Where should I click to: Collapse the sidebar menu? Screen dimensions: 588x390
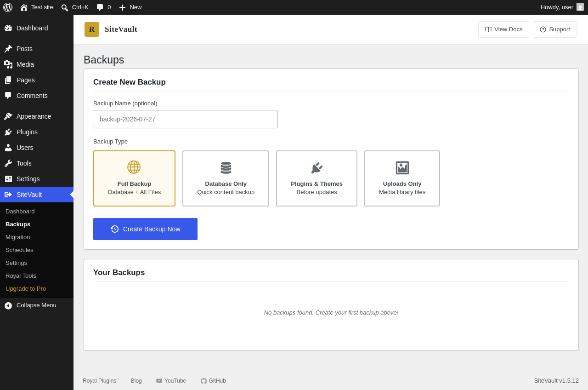click(37, 305)
